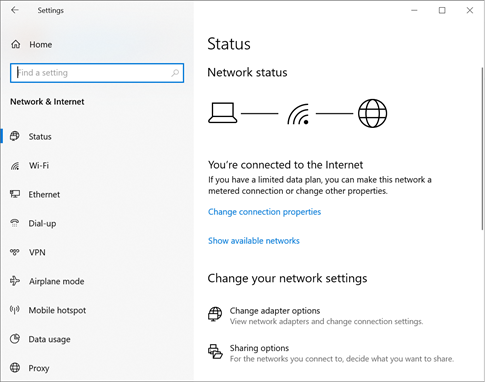Select Proxy in the sidebar

click(x=39, y=369)
